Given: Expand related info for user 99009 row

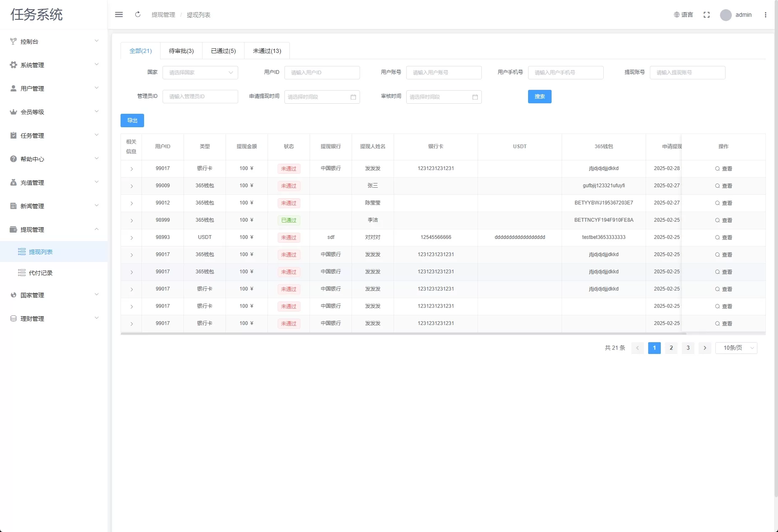Looking at the screenshot, I should (131, 186).
